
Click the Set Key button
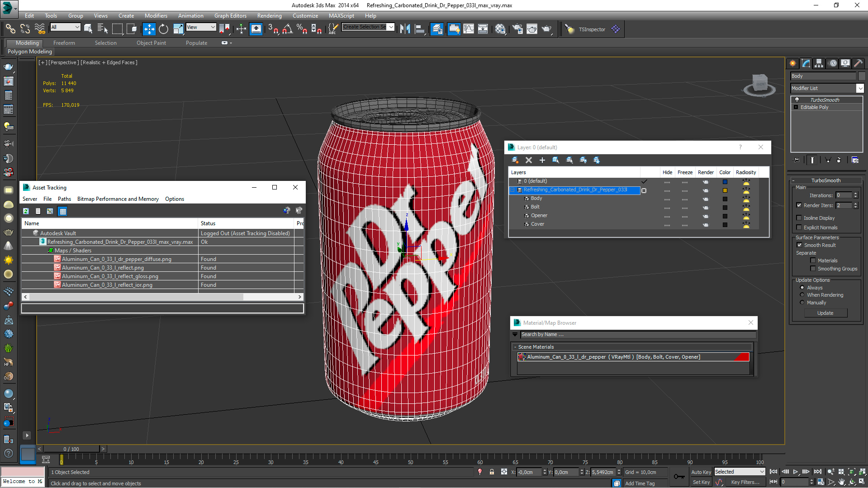[701, 482]
